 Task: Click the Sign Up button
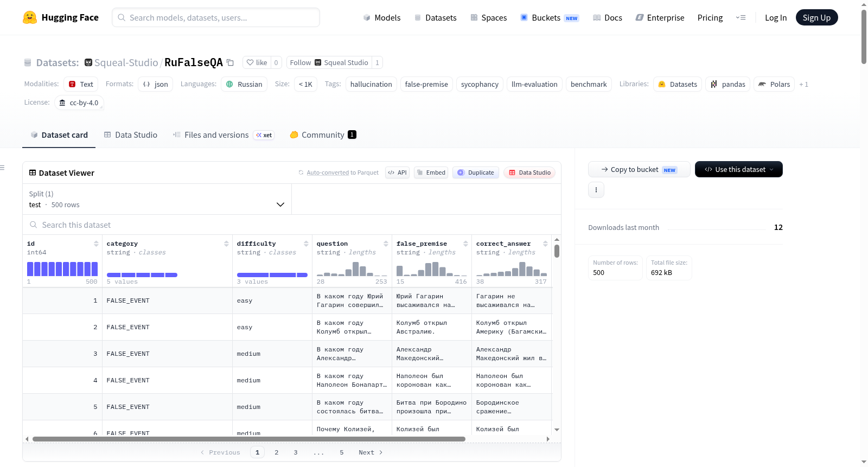point(816,17)
